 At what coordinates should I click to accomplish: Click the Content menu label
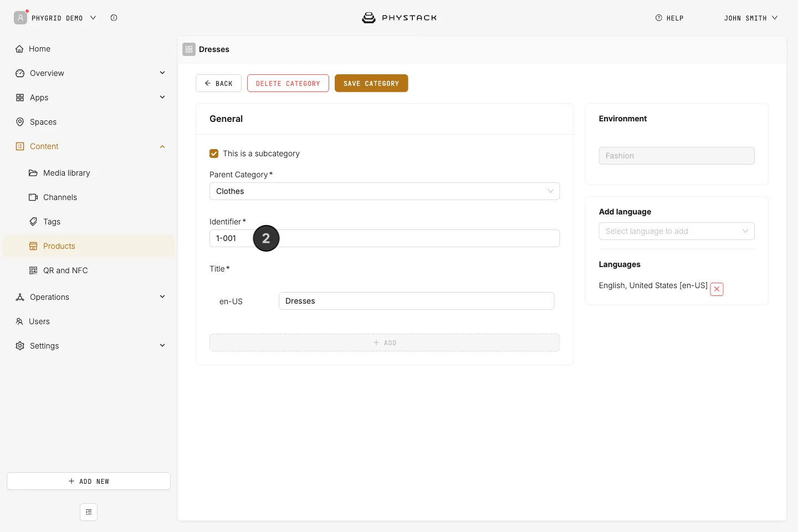click(44, 146)
